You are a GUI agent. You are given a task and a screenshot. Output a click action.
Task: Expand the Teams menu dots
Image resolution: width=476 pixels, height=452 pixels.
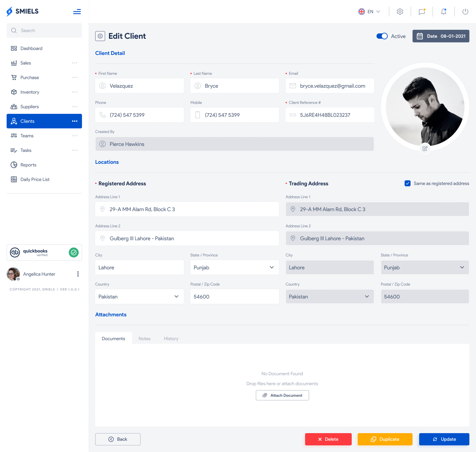[75, 136]
